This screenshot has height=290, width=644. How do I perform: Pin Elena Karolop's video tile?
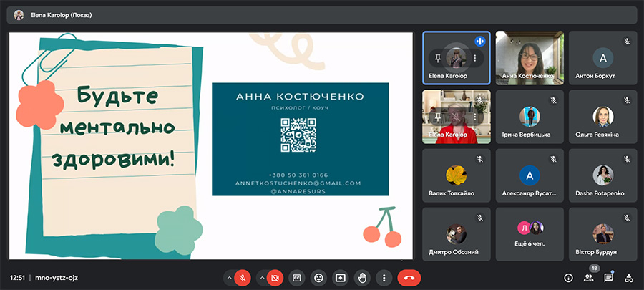pyautogui.click(x=436, y=116)
